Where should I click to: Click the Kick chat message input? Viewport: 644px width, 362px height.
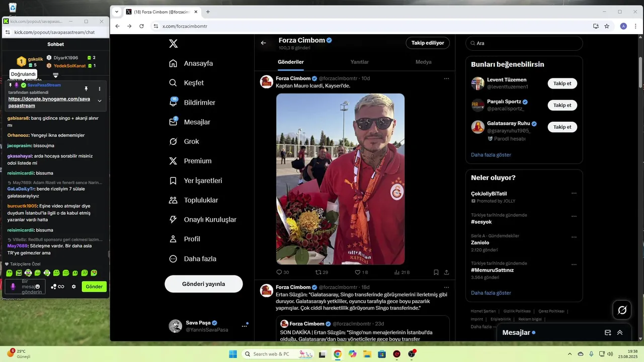(x=25, y=287)
